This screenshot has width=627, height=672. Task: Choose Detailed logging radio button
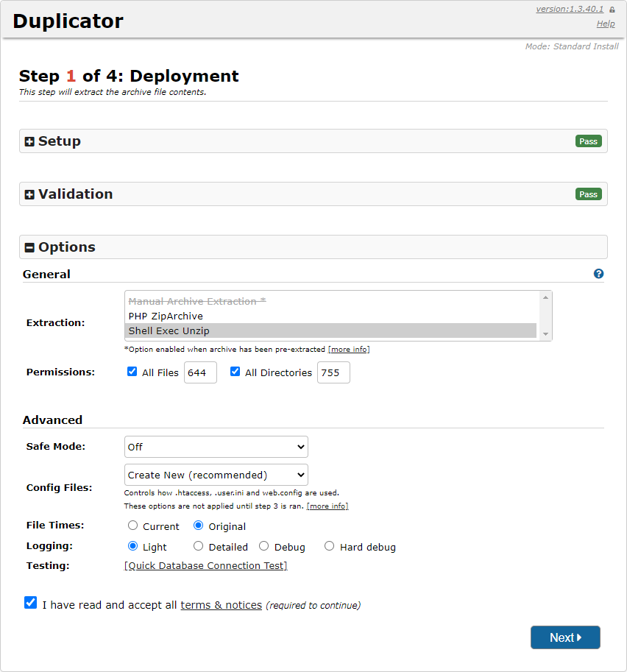[x=199, y=546]
